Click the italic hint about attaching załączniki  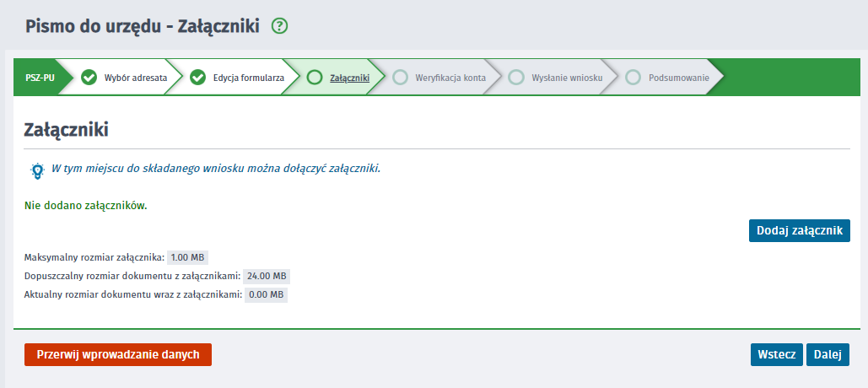tap(216, 169)
